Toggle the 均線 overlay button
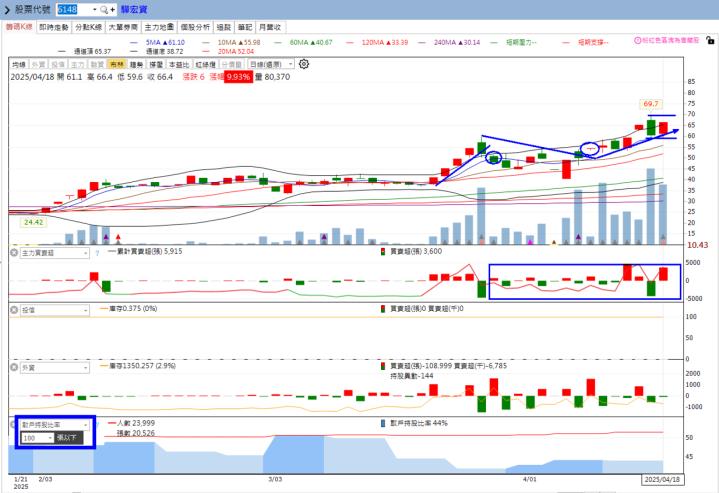The width and height of the screenshot is (719, 493). pyautogui.click(x=19, y=64)
